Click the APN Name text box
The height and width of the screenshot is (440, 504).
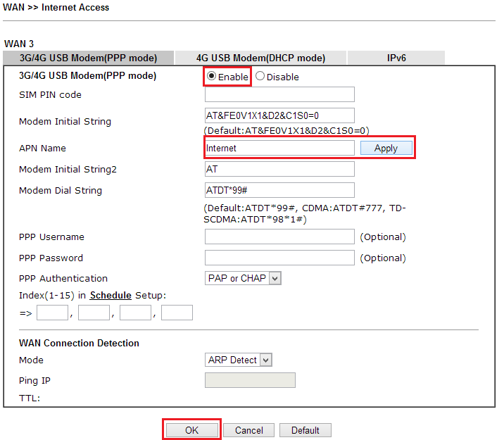(279, 148)
